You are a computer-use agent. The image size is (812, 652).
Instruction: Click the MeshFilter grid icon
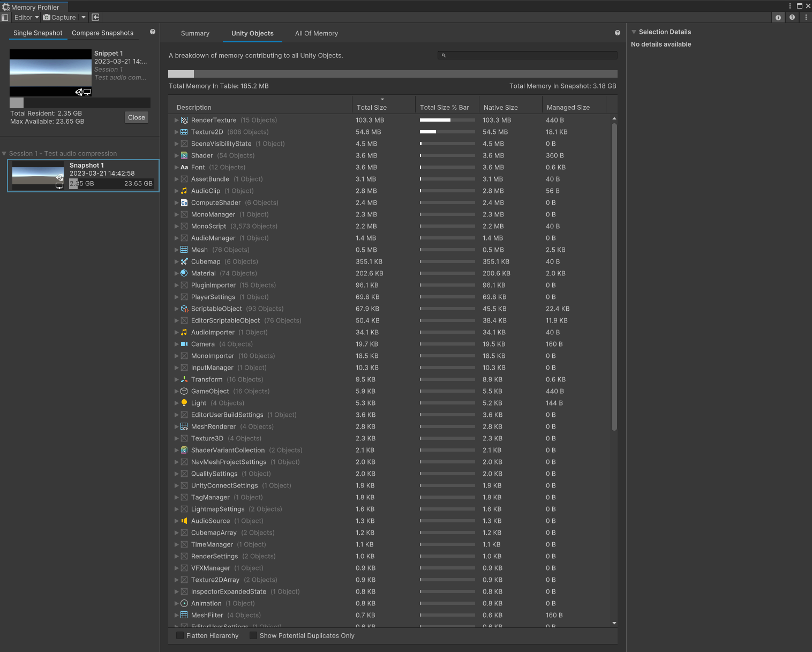click(x=184, y=616)
